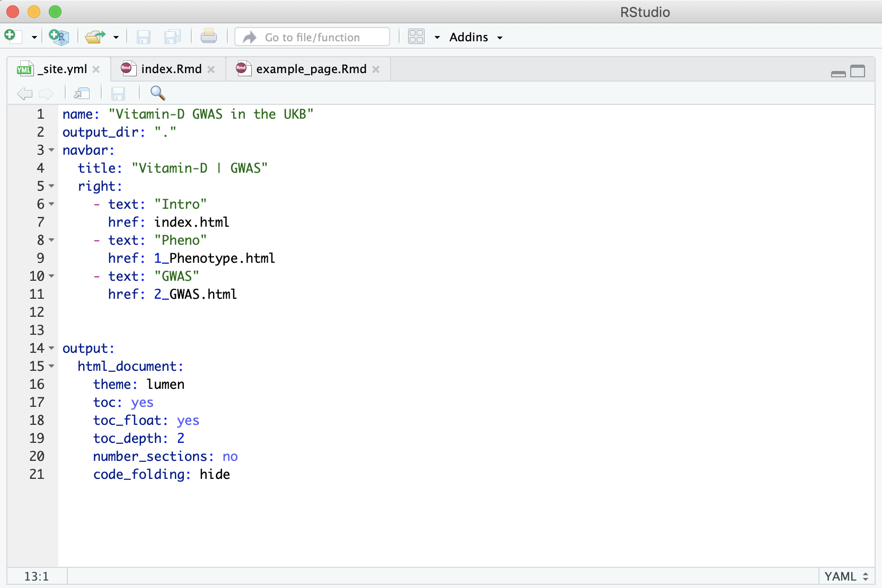Click the code_folding: hide line

click(x=162, y=475)
